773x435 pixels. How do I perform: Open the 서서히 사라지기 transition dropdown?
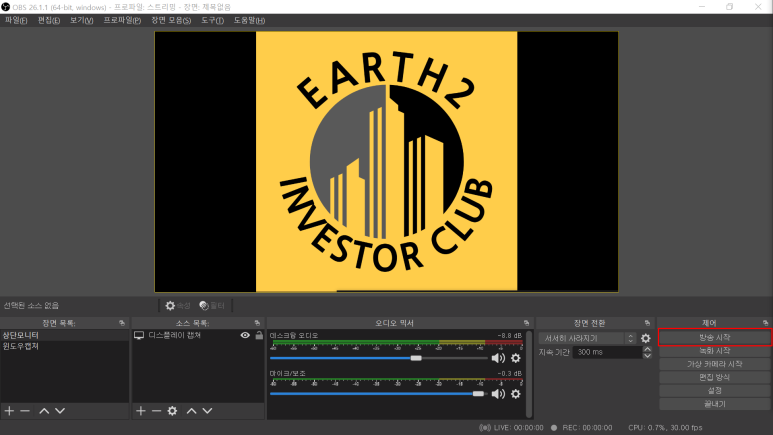[x=588, y=338]
